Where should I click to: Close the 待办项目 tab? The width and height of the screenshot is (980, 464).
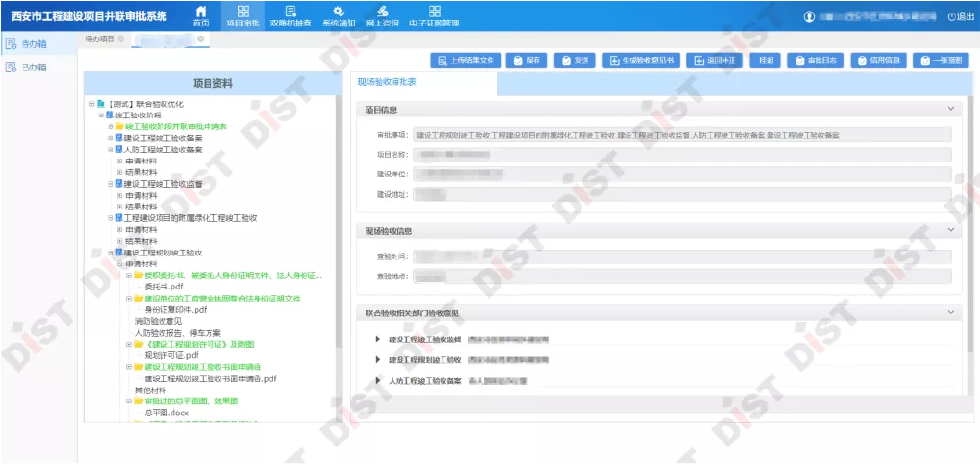coord(122,39)
